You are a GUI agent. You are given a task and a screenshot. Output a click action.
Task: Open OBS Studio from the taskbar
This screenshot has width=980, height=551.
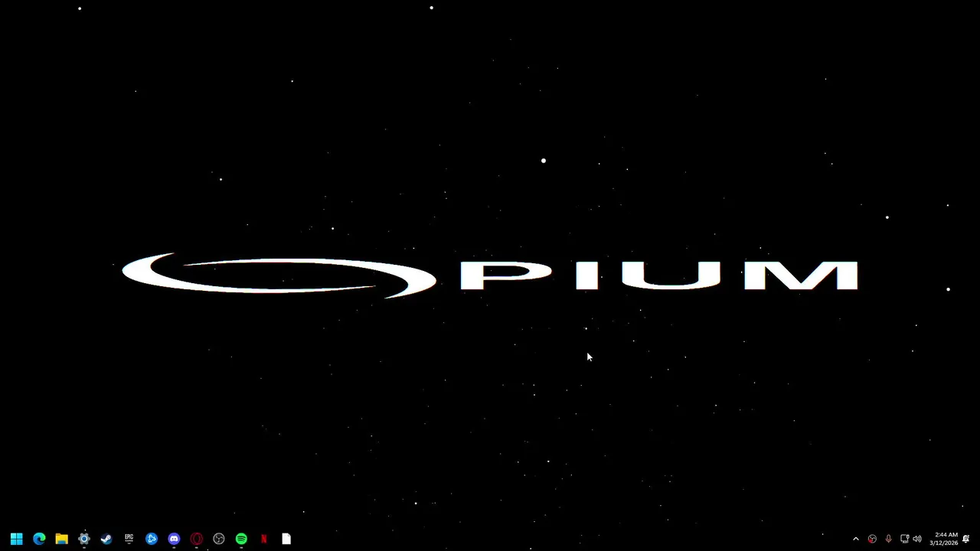(219, 539)
